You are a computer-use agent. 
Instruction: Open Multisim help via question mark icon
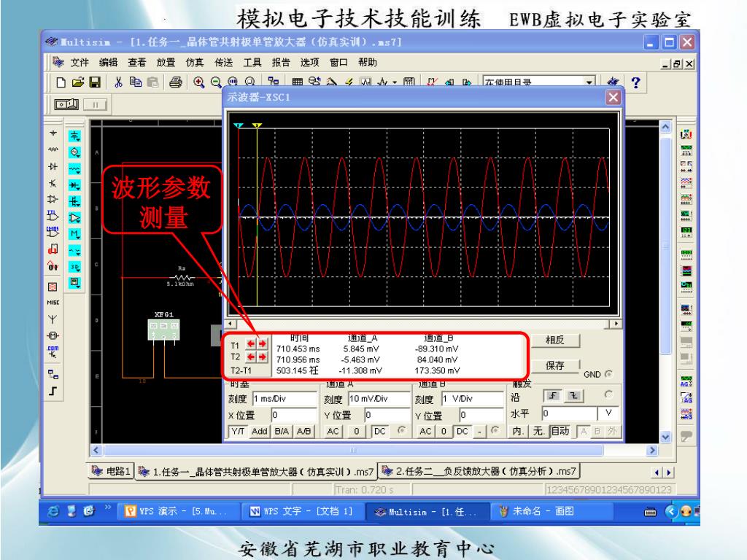coord(635,82)
